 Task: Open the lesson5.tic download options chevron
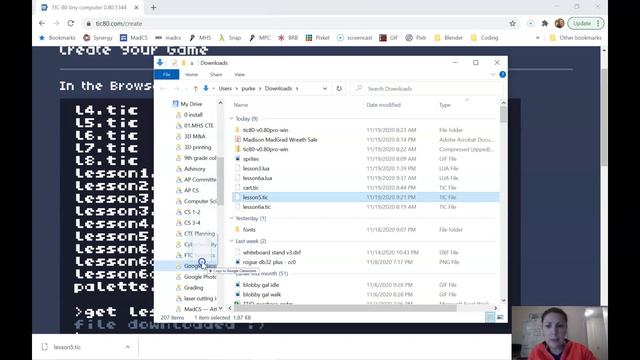point(128,347)
